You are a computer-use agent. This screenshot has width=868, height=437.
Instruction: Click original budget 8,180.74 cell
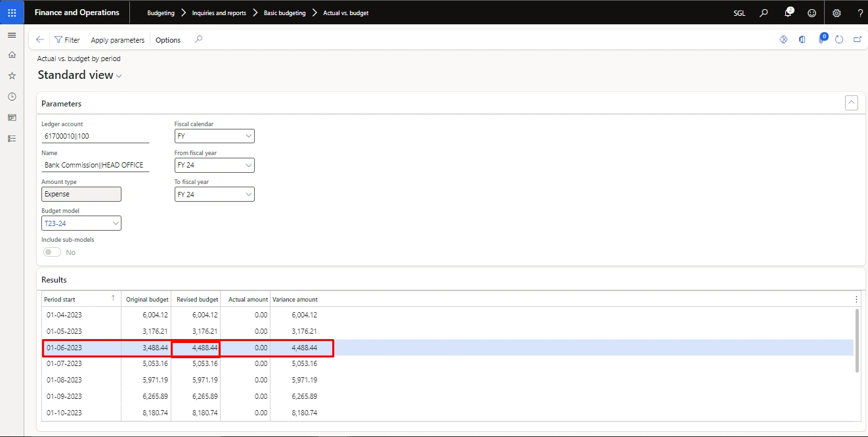(146, 413)
